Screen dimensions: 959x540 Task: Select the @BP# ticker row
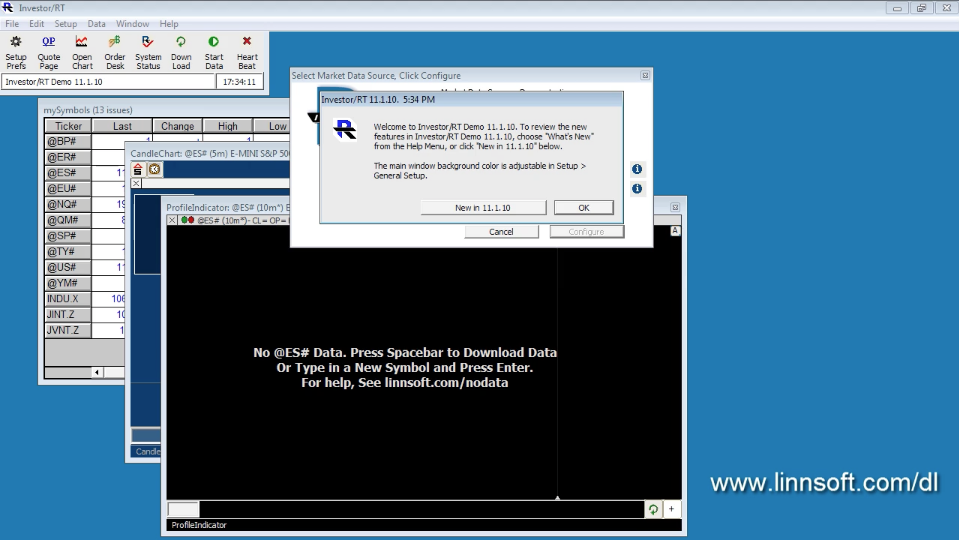click(x=68, y=141)
